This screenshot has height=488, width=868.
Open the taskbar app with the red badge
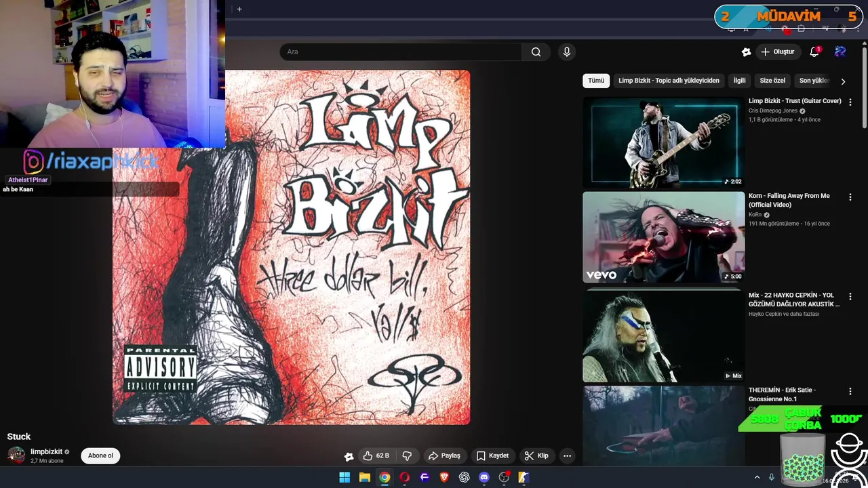click(504, 477)
